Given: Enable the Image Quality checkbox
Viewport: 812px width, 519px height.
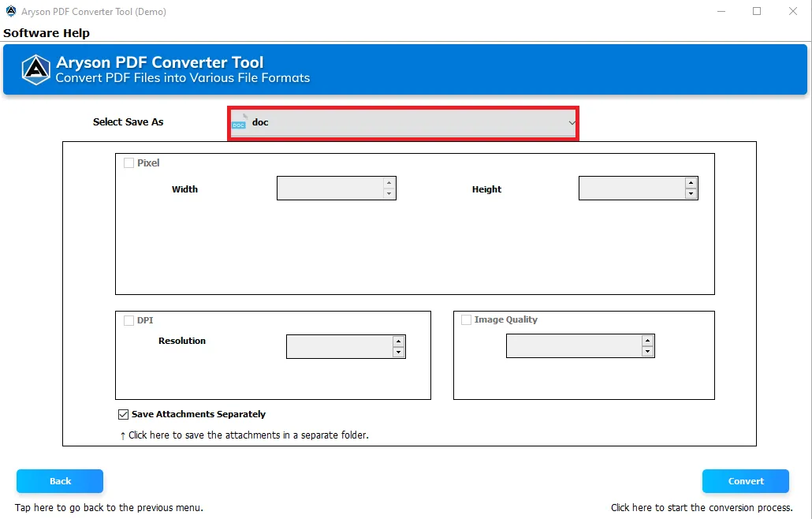Looking at the screenshot, I should 466,319.
